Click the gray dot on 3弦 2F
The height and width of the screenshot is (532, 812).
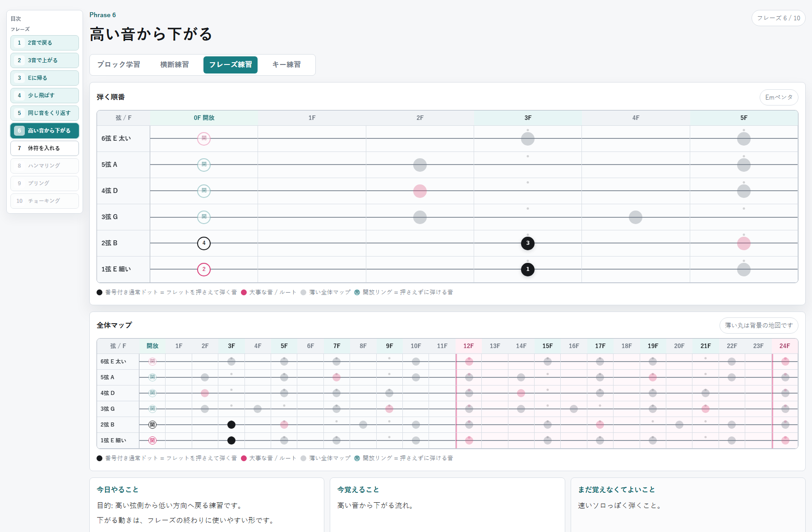(x=420, y=217)
